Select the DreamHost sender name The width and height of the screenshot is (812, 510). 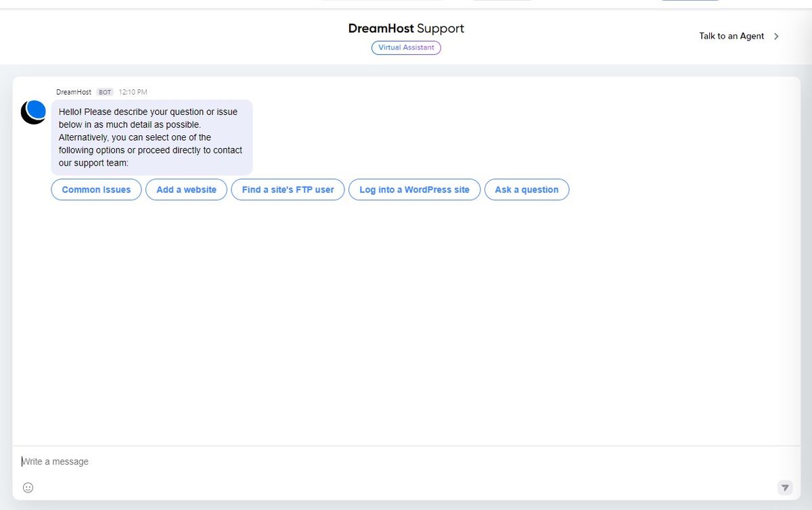click(x=73, y=91)
